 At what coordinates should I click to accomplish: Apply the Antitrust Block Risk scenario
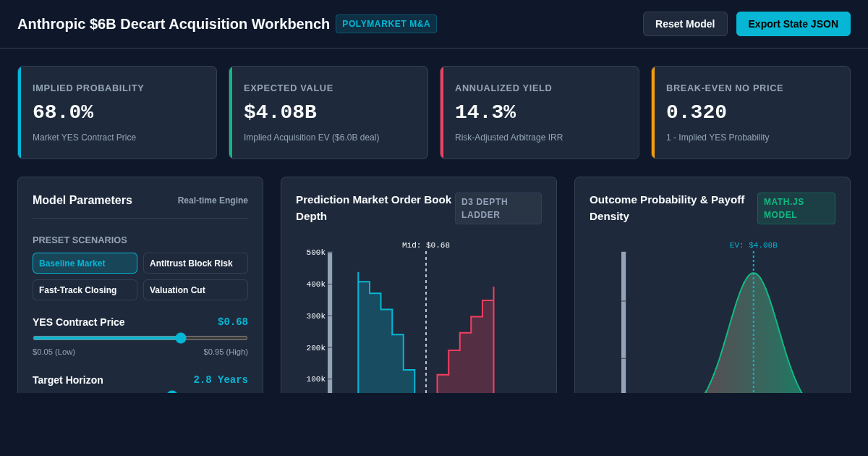click(195, 263)
